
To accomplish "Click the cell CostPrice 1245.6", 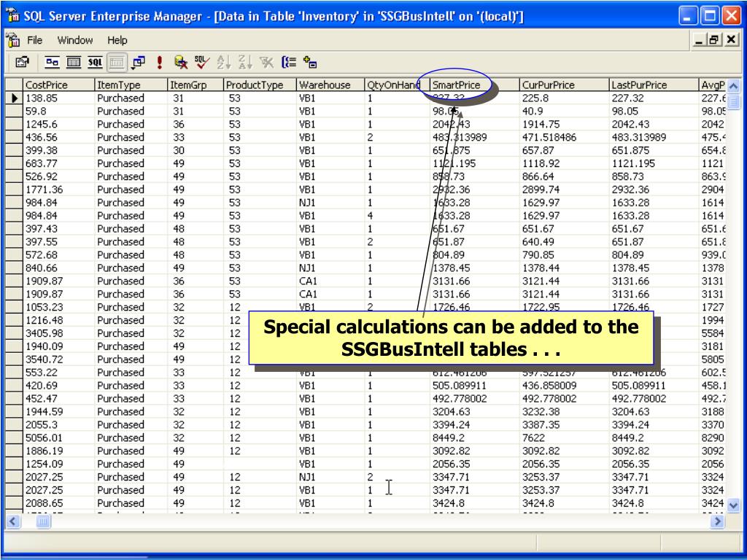I will click(x=58, y=124).
